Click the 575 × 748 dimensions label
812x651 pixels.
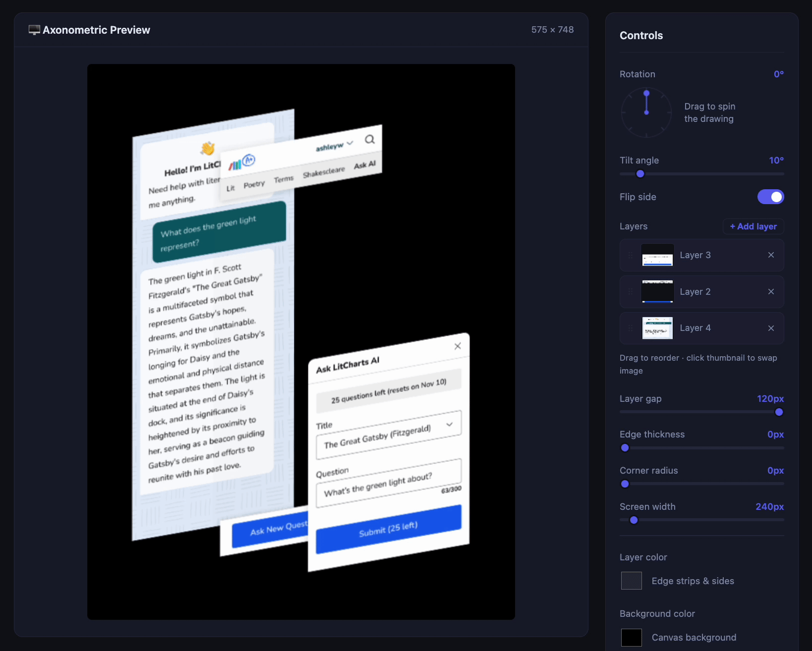tap(552, 30)
